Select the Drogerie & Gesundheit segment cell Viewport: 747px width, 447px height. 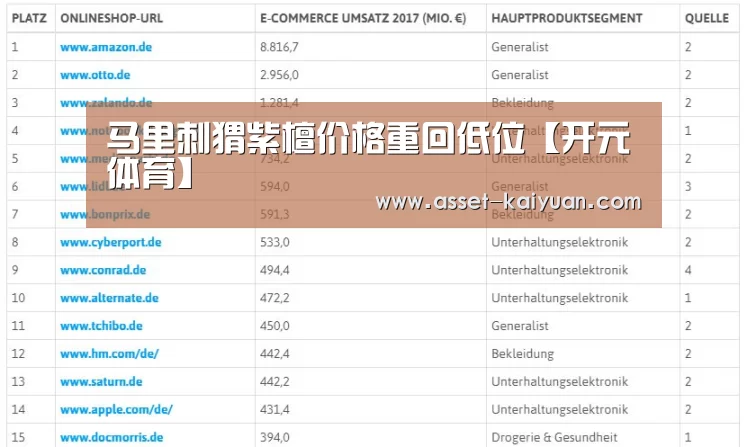pos(554,437)
